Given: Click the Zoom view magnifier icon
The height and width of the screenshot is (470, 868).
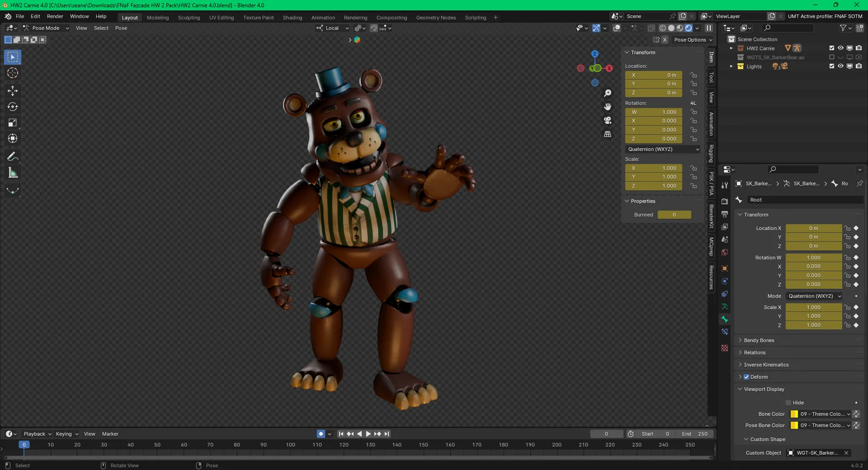Looking at the screenshot, I should (x=608, y=93).
